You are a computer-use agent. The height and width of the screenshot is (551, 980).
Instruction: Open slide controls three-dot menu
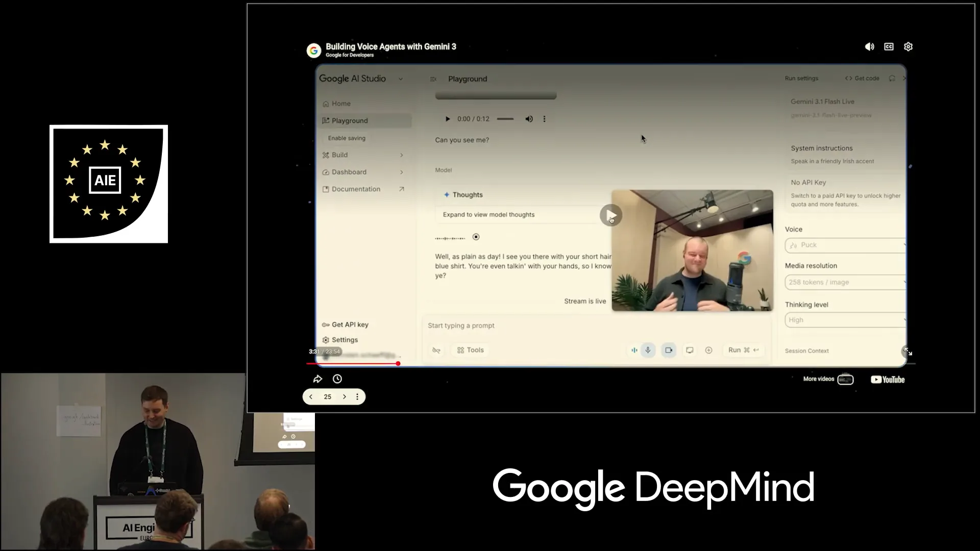tap(357, 397)
